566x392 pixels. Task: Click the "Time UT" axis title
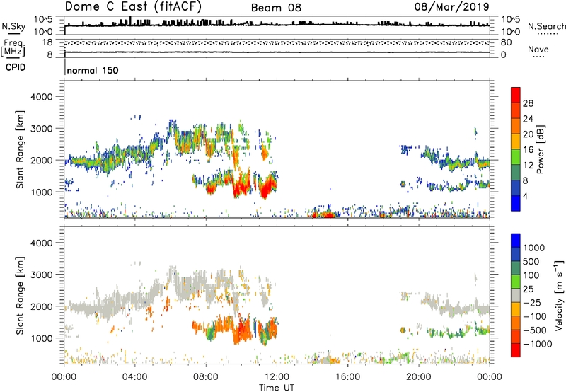pyautogui.click(x=277, y=388)
